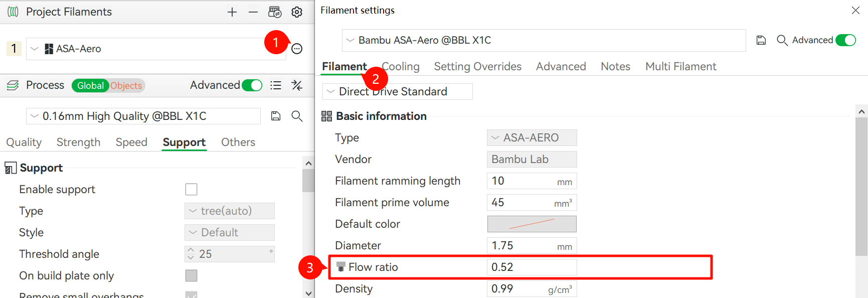Save the 0.16mm High Quality process preset
868x298 pixels.
(x=275, y=116)
